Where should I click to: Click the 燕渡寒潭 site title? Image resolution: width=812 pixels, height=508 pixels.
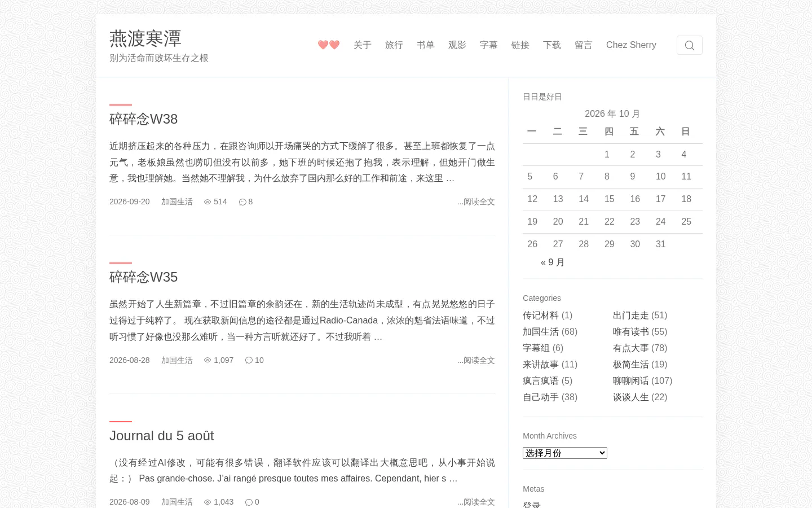[145, 38]
